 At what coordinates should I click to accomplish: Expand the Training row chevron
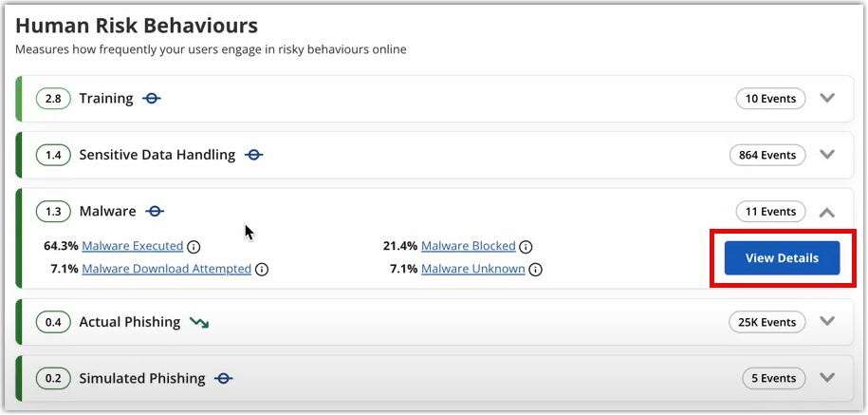pyautogui.click(x=827, y=98)
